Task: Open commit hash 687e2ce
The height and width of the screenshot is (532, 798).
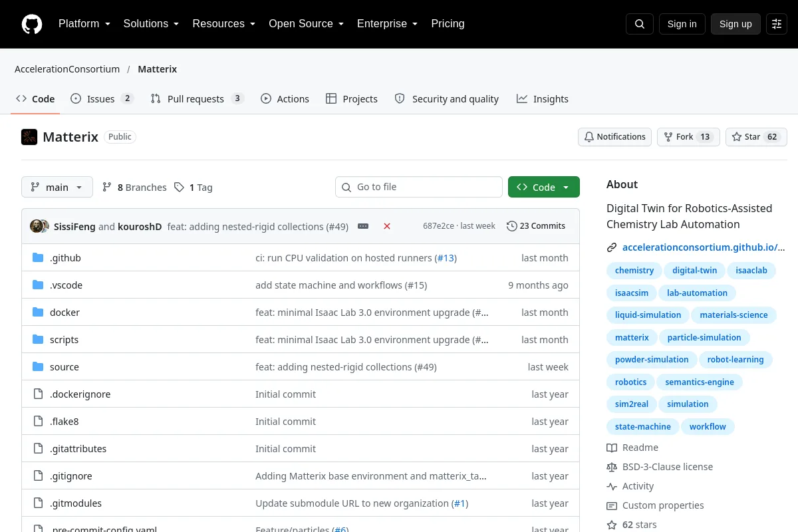Action: [438, 226]
